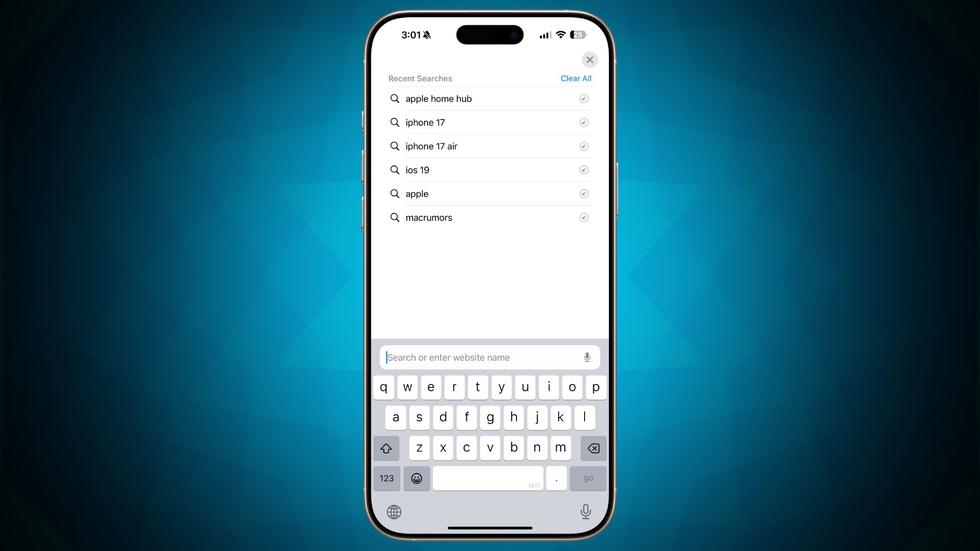Select the 'macrumors' recent search entry
This screenshot has width=980, height=551.
click(490, 217)
